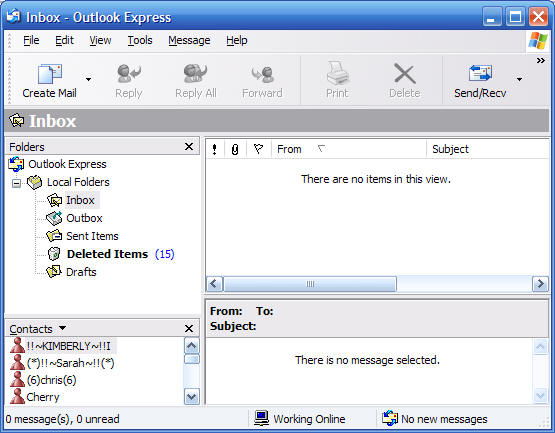The width and height of the screenshot is (555, 433).
Task: Click the Inbox banner icon
Action: 16,121
